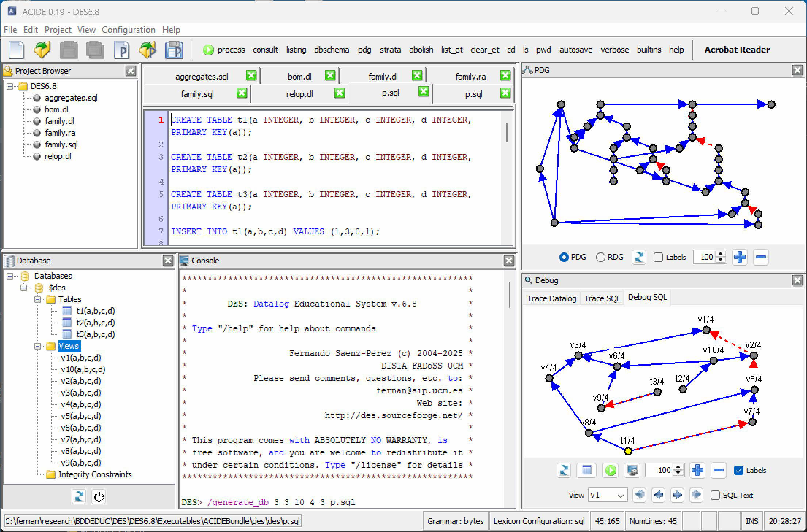
Task: Switch to the family.dl editor tab
Action: click(383, 76)
